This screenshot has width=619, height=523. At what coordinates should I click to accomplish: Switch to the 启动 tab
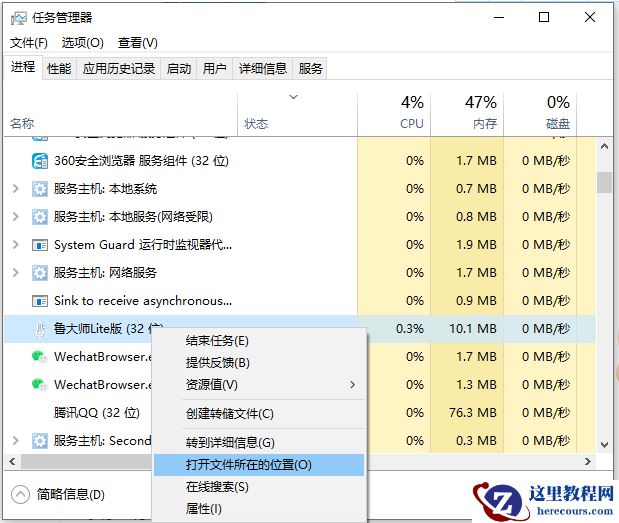(x=179, y=69)
